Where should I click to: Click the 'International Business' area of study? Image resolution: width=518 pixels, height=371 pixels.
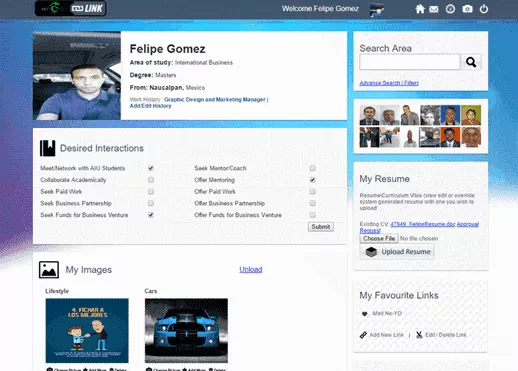pyautogui.click(x=204, y=63)
